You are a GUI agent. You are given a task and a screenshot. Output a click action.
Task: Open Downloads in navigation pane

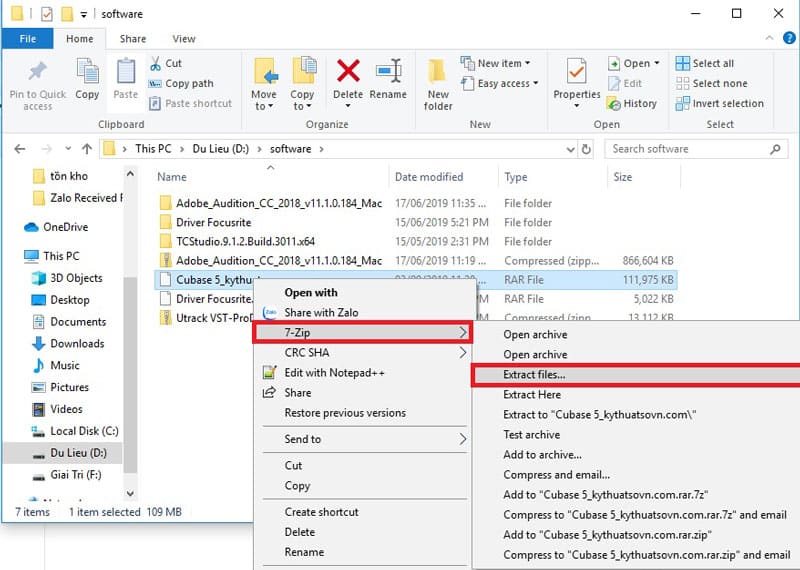click(68, 343)
